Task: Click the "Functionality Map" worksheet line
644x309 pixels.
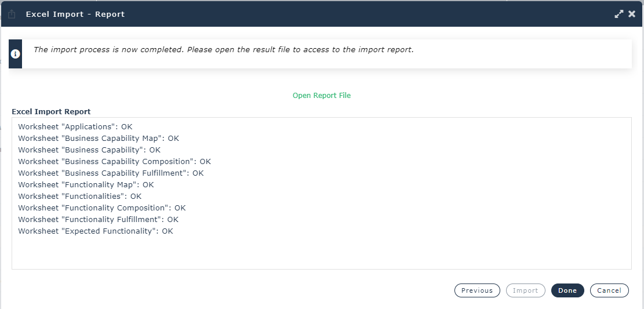Action: (x=86, y=185)
